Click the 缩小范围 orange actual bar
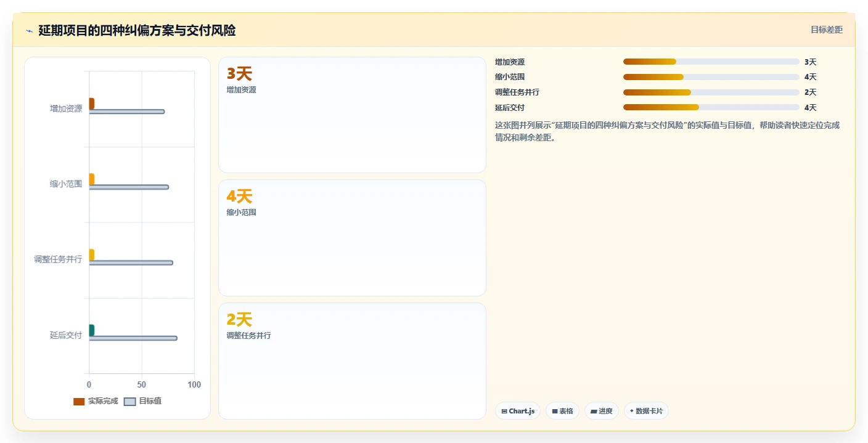This screenshot has width=868, height=443. [92, 179]
